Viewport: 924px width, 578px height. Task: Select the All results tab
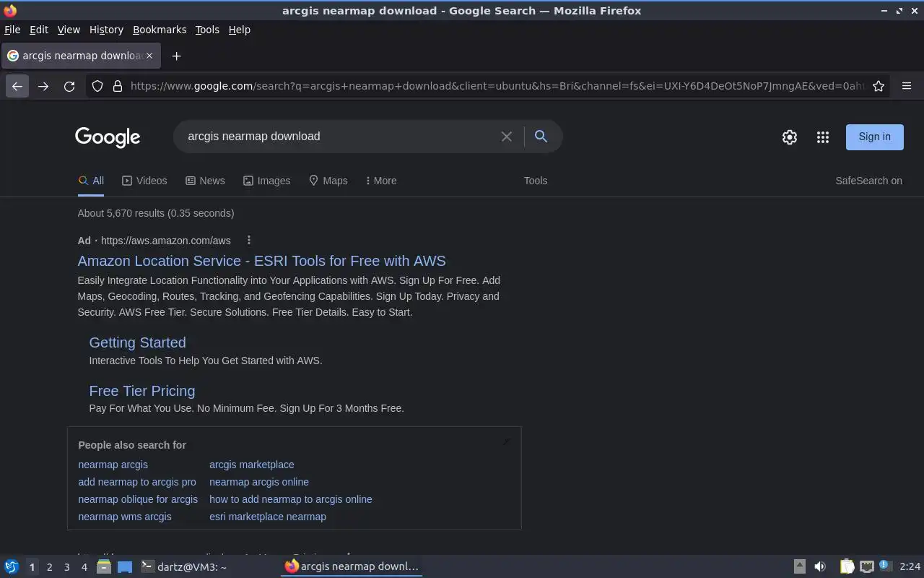pos(91,181)
